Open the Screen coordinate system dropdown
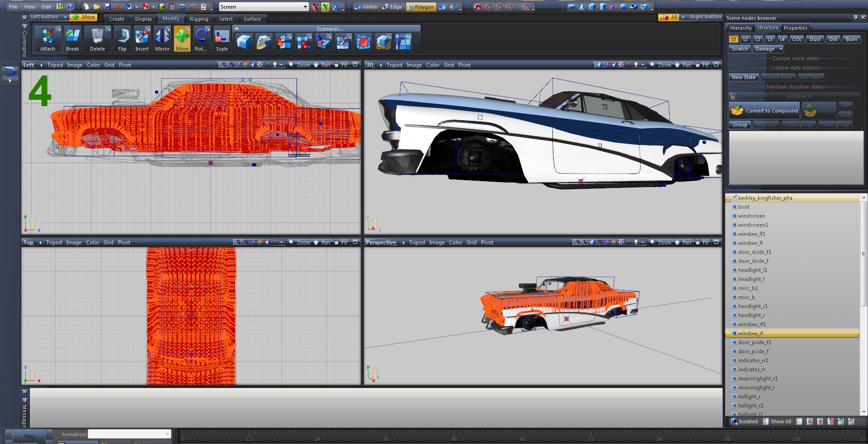 pos(305,7)
